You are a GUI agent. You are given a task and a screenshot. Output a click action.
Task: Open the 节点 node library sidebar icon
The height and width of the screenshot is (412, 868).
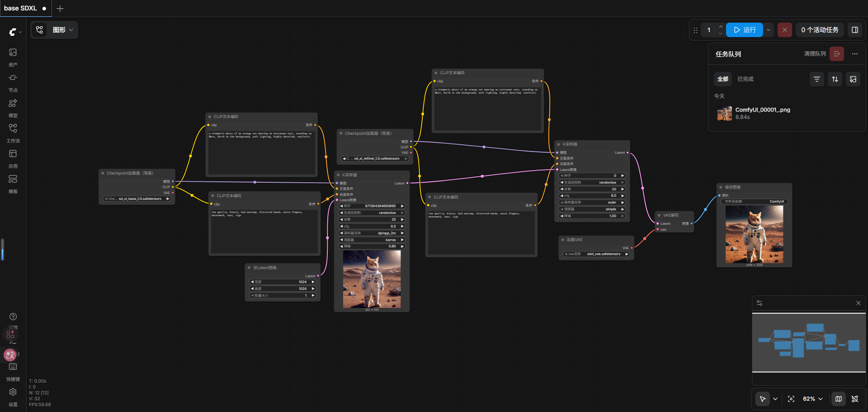coord(13,82)
